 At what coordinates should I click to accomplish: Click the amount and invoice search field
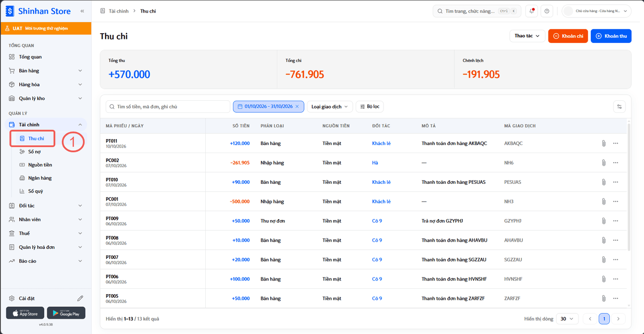coord(168,107)
